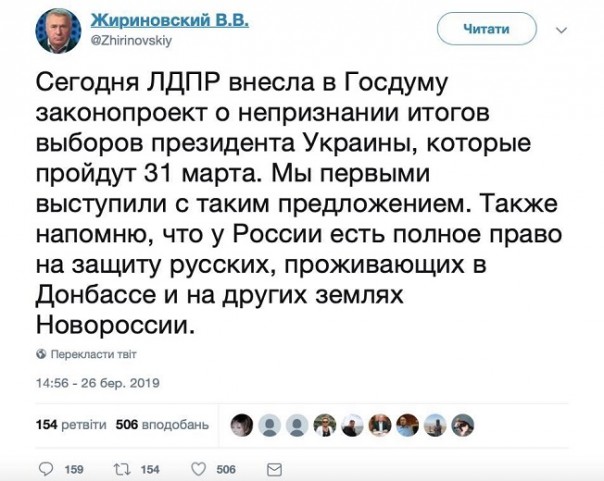View the 154 ретвіти list
Image resolution: width=604 pixels, height=481 pixels.
[70, 424]
